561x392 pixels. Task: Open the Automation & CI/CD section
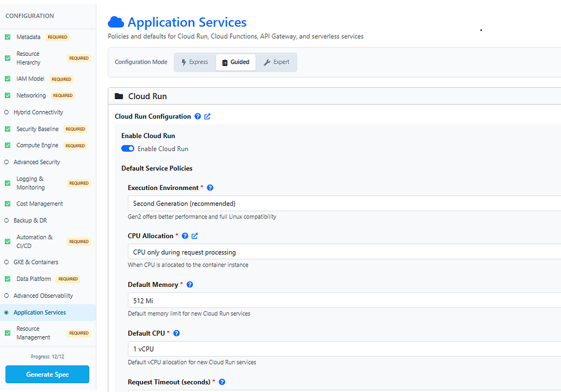pos(48,241)
